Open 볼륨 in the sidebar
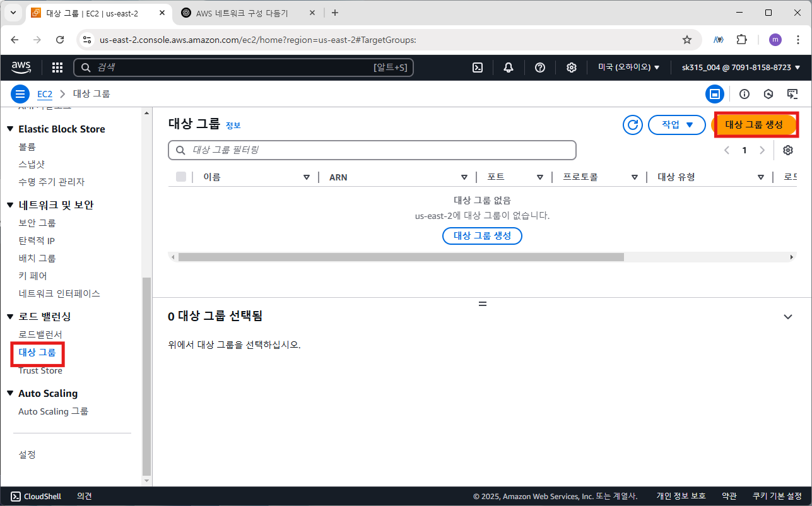This screenshot has height=506, width=812. tap(27, 146)
